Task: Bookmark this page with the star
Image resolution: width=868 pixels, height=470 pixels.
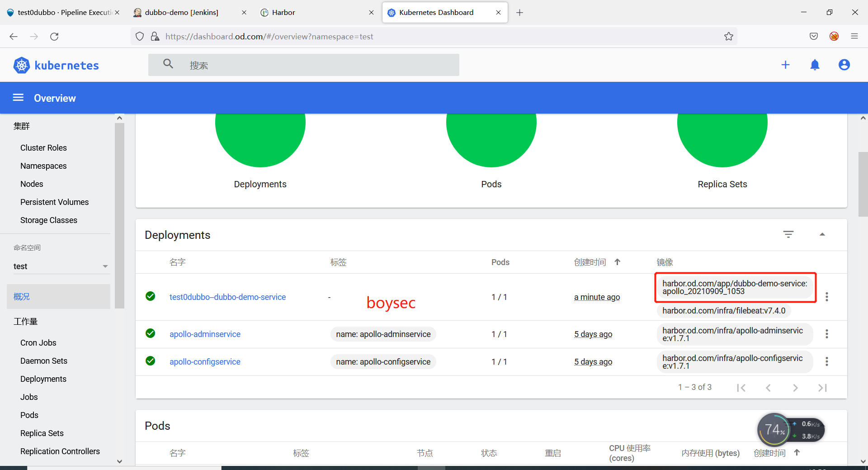Action: click(729, 36)
